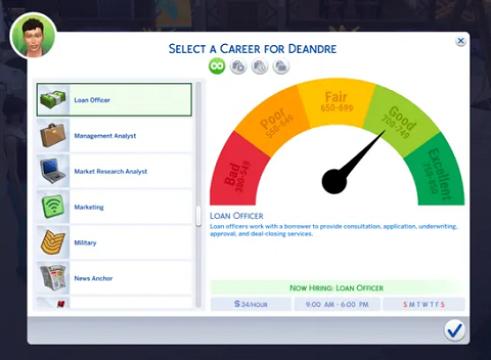Toggle the second career filter icon
This screenshot has height=360, width=491.
238,66
